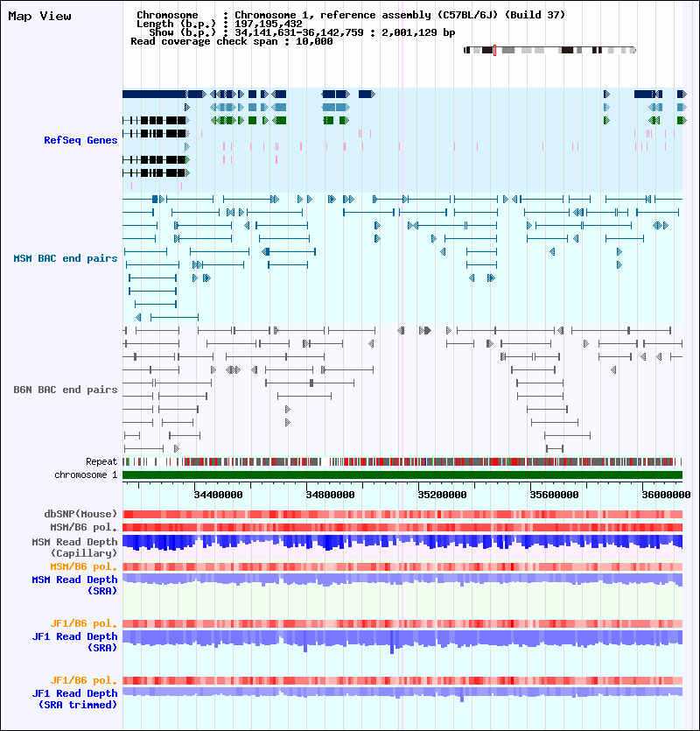
Task: Open the RefSeq Genes track label
Action: (80, 140)
